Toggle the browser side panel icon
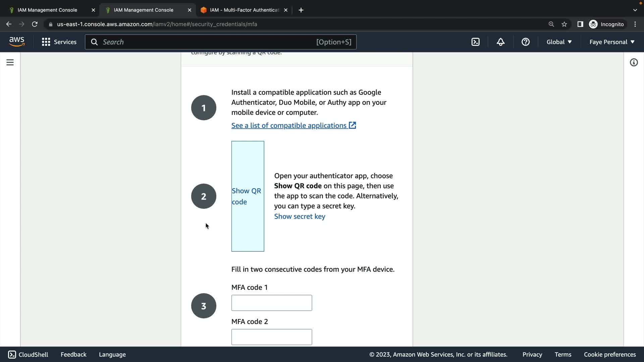 pos(580,24)
